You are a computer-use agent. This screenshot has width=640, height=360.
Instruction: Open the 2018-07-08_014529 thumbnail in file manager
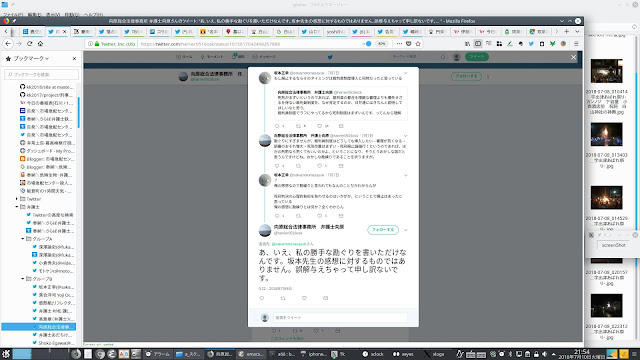[x=607, y=198]
